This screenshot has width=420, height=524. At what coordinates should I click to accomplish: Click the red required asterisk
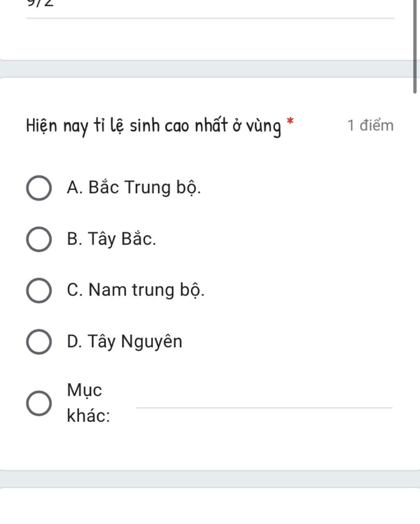[x=290, y=121]
